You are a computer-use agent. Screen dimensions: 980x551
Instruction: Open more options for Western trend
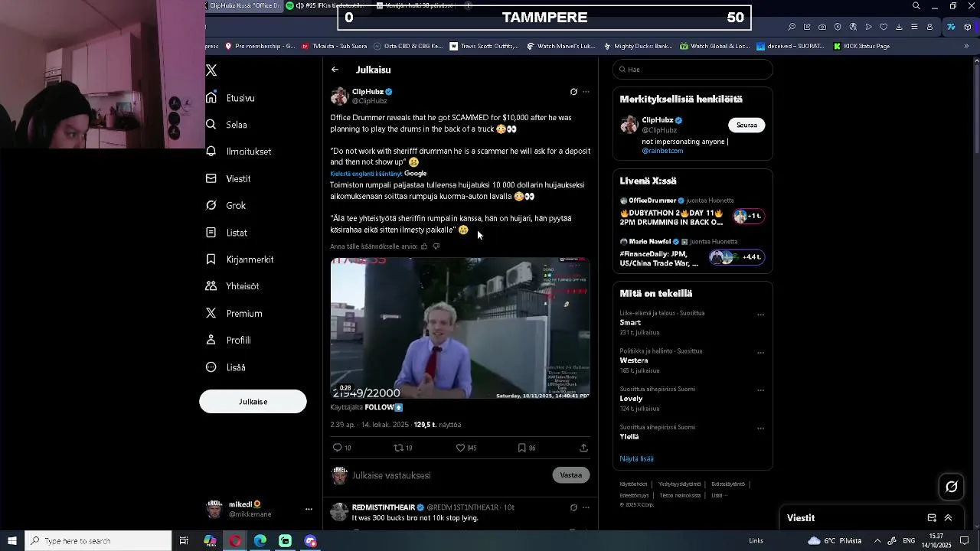coord(760,353)
